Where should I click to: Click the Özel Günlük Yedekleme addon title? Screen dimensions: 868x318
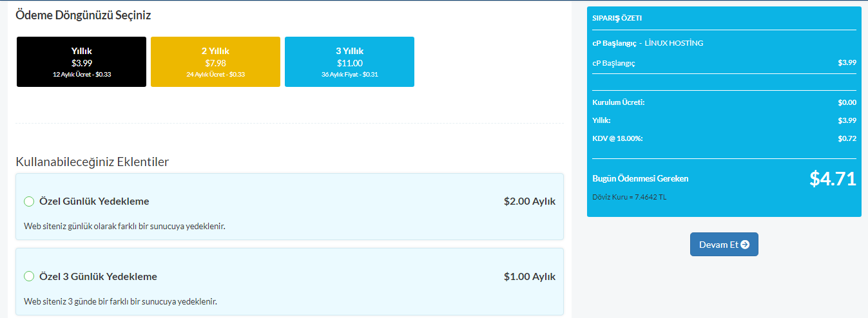click(94, 201)
